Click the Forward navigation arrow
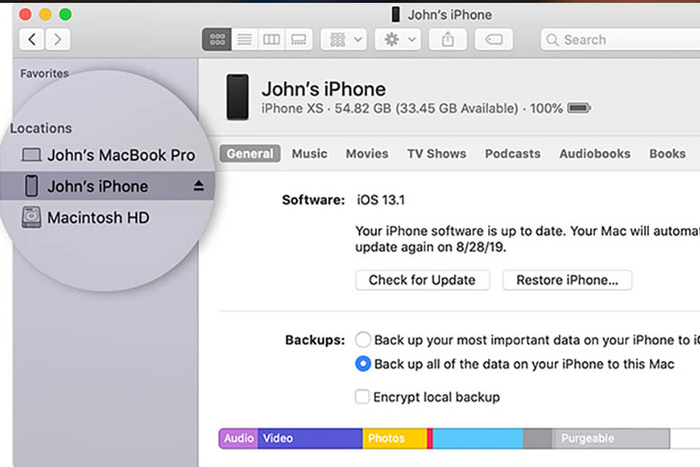Screen dimensions: 700x467 (58, 40)
